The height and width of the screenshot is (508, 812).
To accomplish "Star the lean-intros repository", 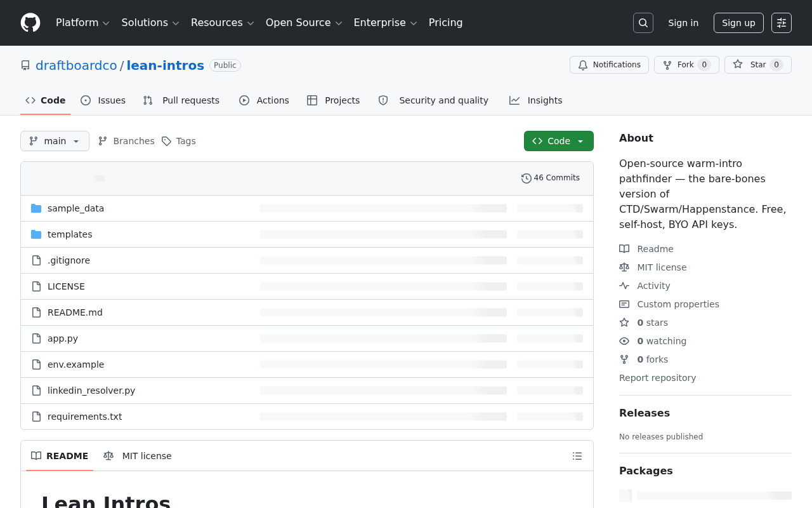I will click(758, 65).
